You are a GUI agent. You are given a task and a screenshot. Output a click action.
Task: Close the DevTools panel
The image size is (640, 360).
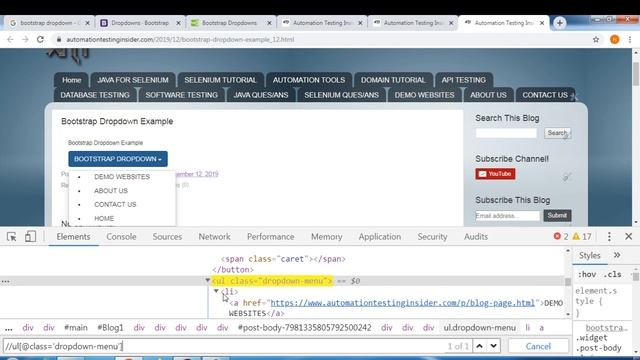click(629, 236)
